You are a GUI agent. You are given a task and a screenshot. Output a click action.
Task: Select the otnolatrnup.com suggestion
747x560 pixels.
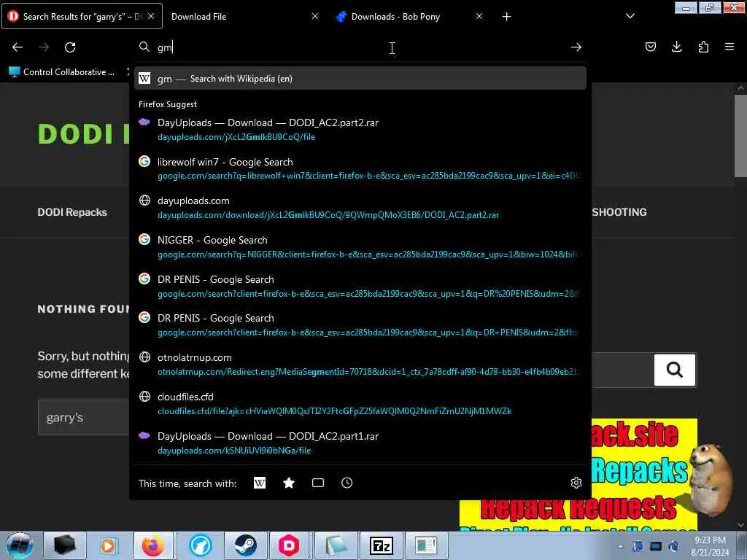pyautogui.click(x=360, y=365)
